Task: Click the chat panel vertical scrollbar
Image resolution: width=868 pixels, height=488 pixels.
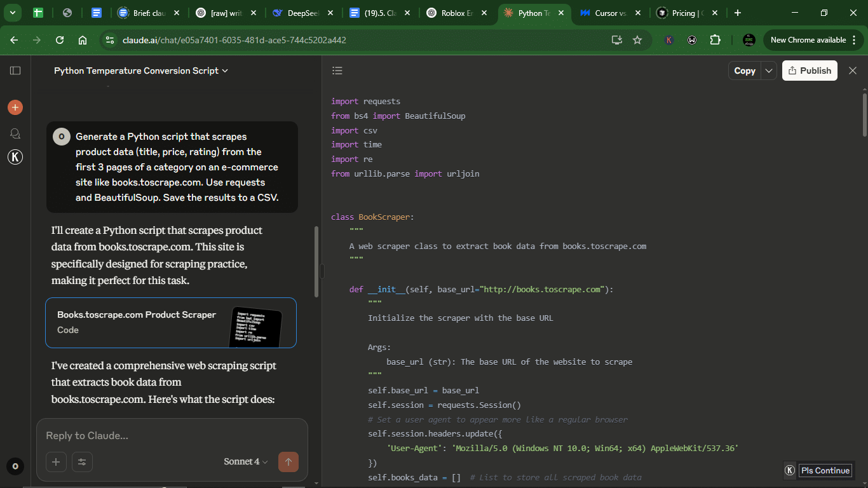Action: click(x=316, y=261)
